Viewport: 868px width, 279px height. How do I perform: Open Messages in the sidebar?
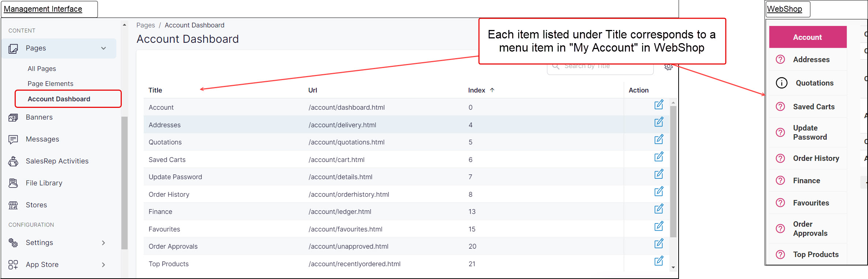click(42, 139)
